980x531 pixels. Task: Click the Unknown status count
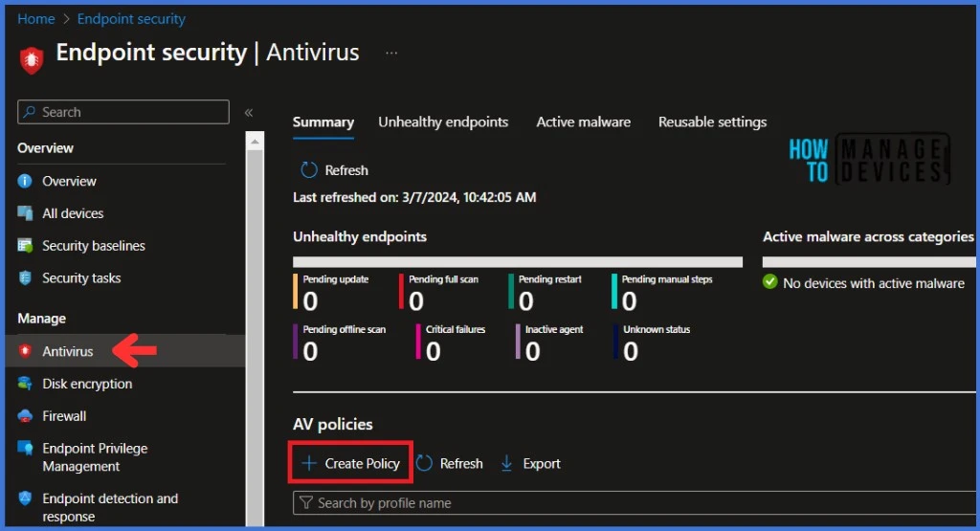point(631,351)
